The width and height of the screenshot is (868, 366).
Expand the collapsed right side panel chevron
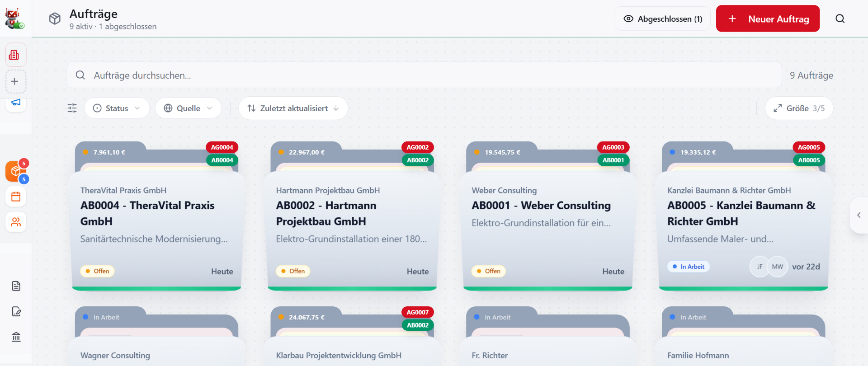(859, 215)
